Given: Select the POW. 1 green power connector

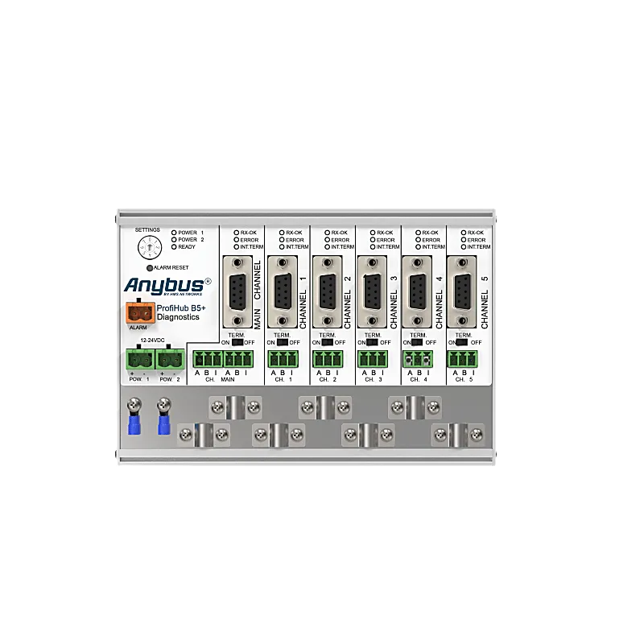Looking at the screenshot, I should [140, 359].
